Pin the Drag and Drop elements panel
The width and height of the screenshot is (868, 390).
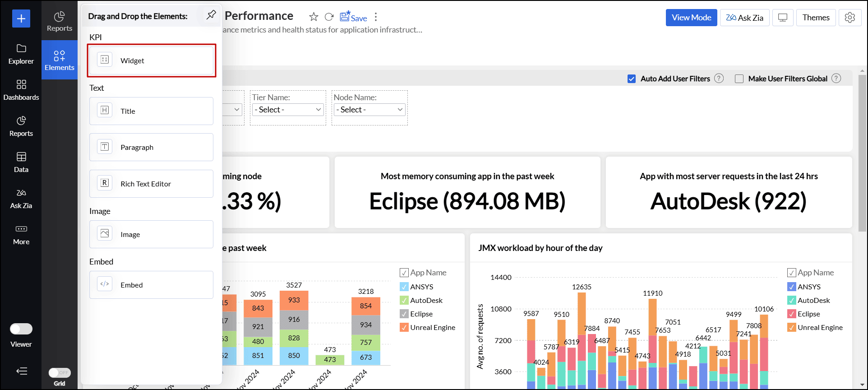[x=211, y=15]
